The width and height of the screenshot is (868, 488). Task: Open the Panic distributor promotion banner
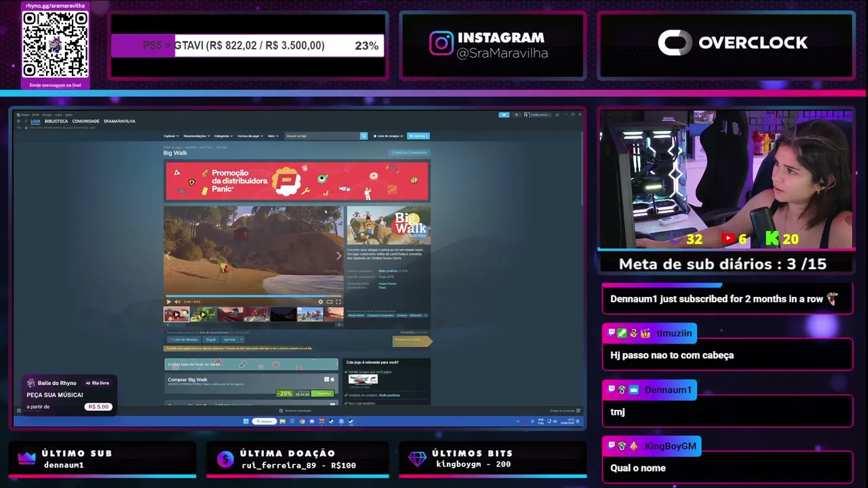297,181
